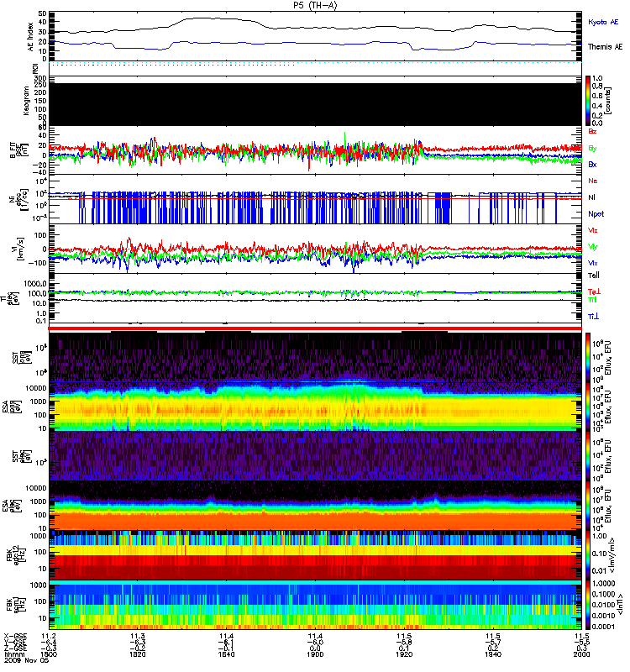
Task: Click the 1940 time tick label
Action: pos(493,654)
